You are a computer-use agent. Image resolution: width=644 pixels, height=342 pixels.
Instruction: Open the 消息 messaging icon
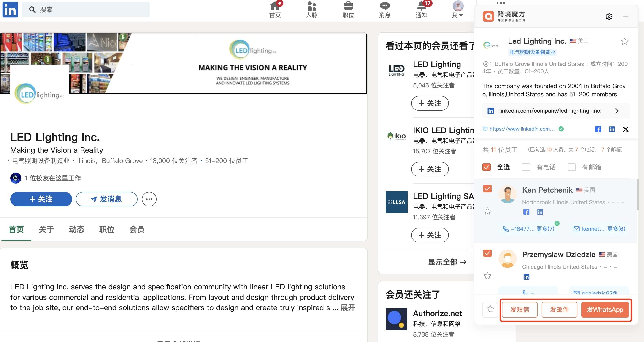tap(385, 10)
